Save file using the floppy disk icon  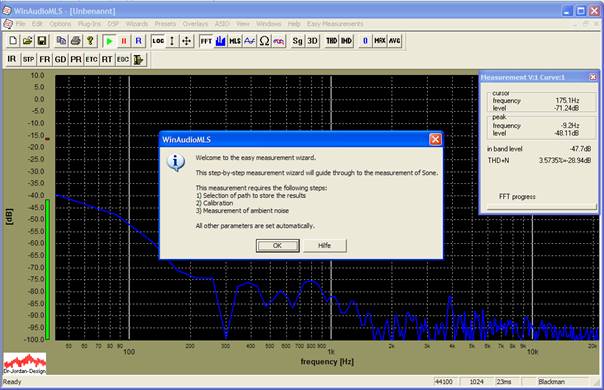(x=42, y=40)
